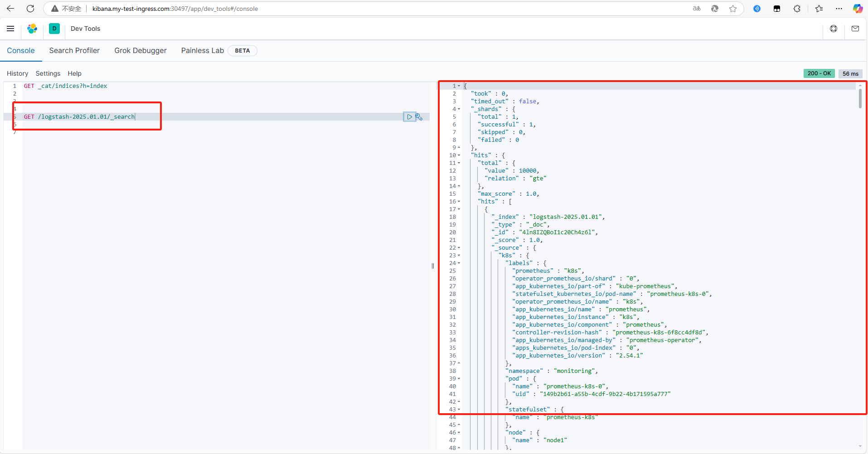Switch to the Grok Debugger tab

(x=141, y=51)
